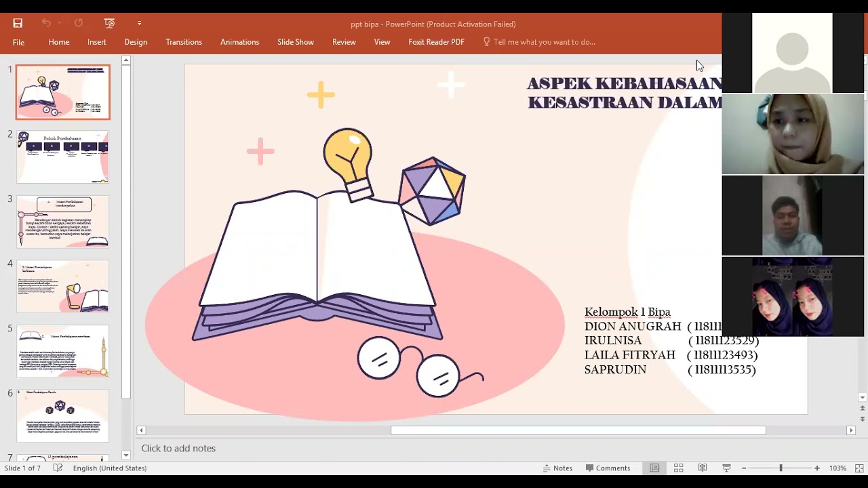This screenshot has width=868, height=488.
Task: Click Fit slide to current window icon
Action: [x=859, y=468]
